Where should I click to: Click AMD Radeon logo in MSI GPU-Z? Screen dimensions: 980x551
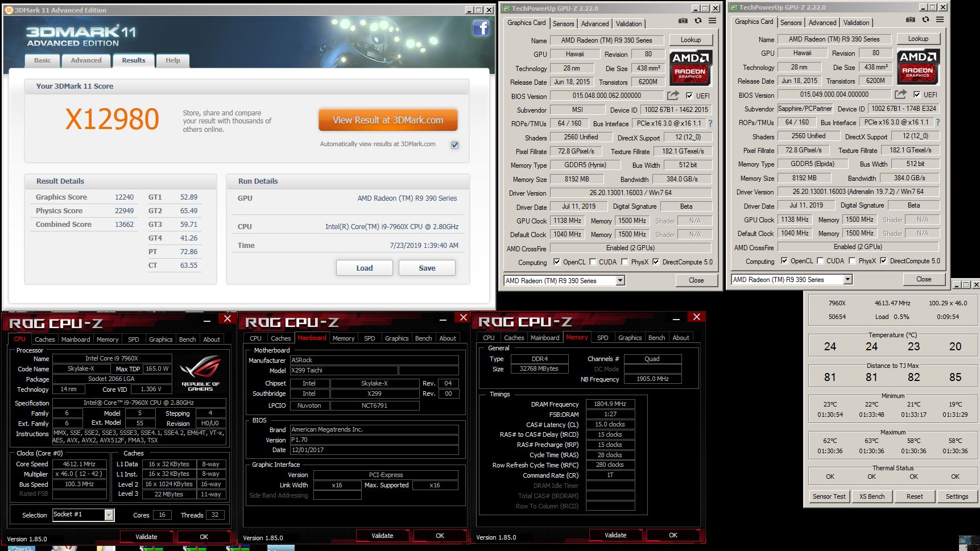pyautogui.click(x=690, y=68)
